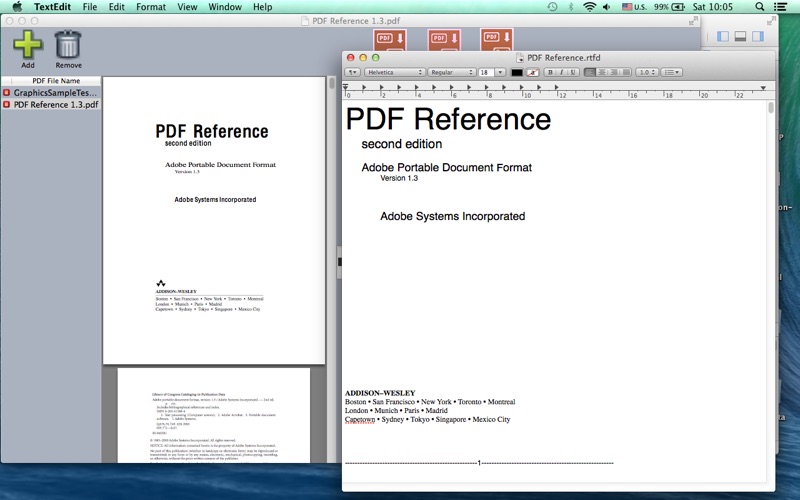Enter fullscreen on PDF Reference 1.3.pdf window

pos(693,21)
